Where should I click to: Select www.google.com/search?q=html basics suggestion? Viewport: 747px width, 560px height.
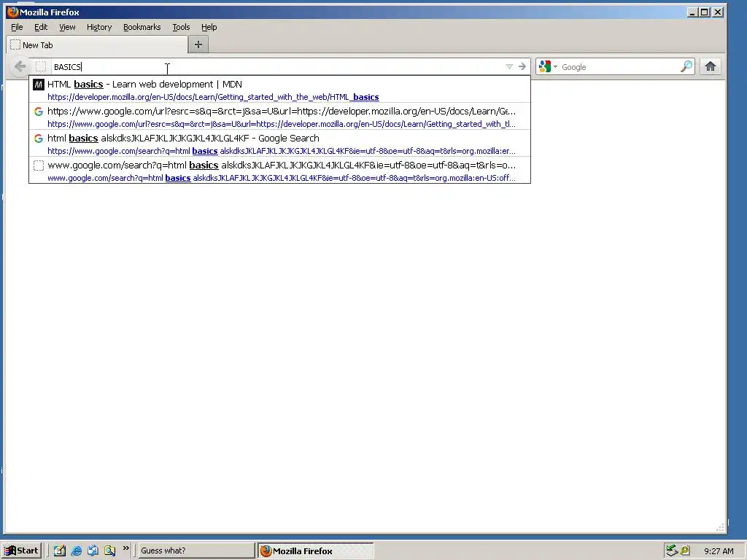point(279,171)
